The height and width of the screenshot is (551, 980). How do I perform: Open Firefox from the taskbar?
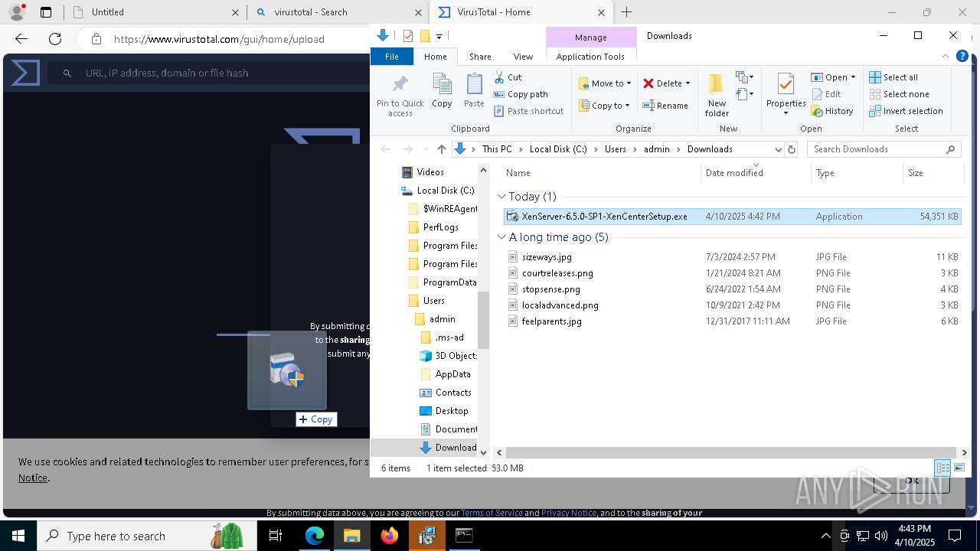coord(390,536)
